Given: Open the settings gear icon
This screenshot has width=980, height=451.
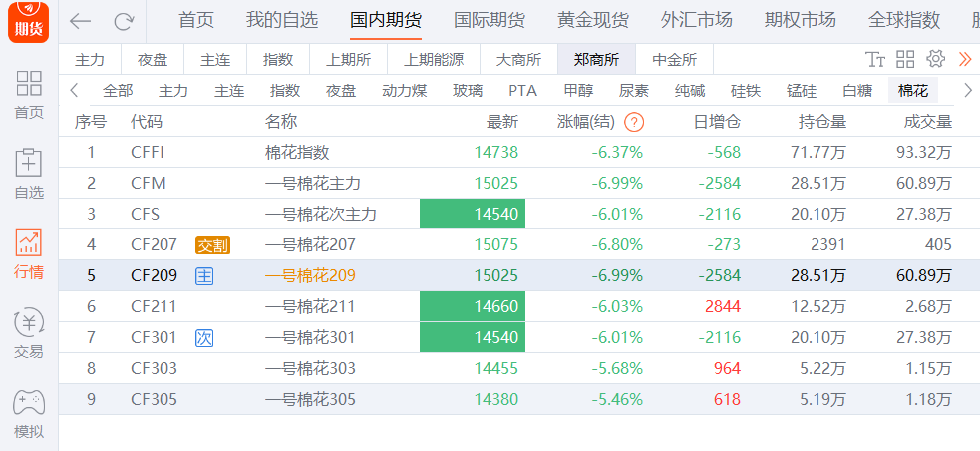Looking at the screenshot, I should click(x=935, y=59).
